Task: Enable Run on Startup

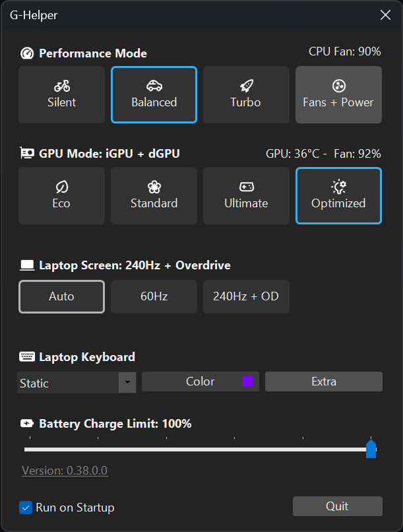Action: click(26, 508)
